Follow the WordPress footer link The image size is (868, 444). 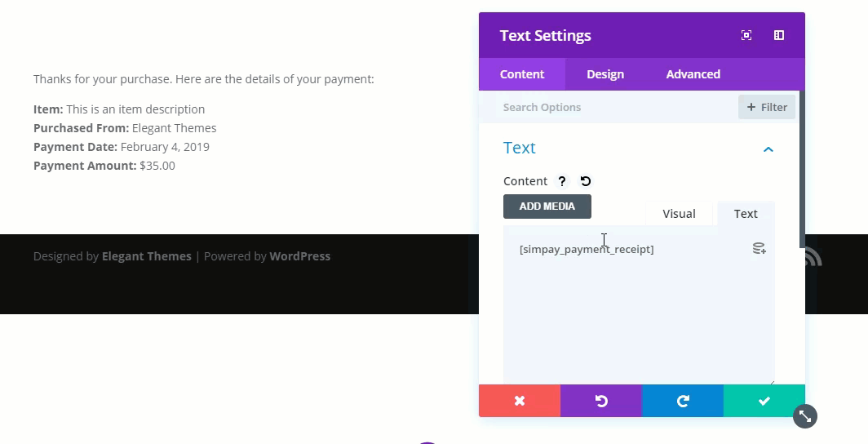click(x=300, y=256)
